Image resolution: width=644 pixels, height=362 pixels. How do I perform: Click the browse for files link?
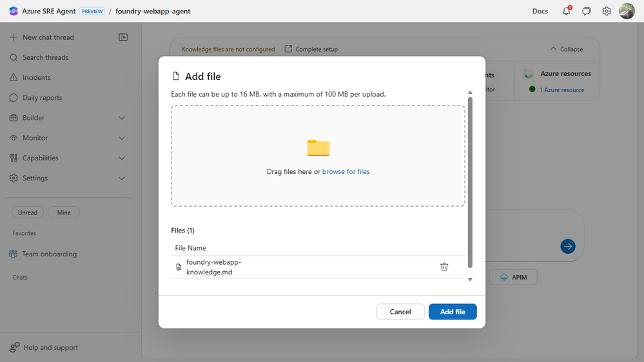click(346, 172)
